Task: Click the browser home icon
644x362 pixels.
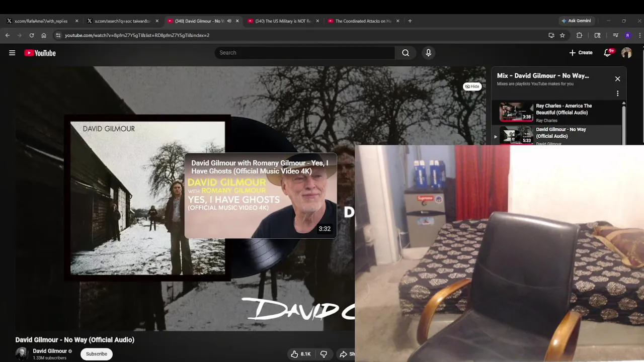Action: point(44,35)
